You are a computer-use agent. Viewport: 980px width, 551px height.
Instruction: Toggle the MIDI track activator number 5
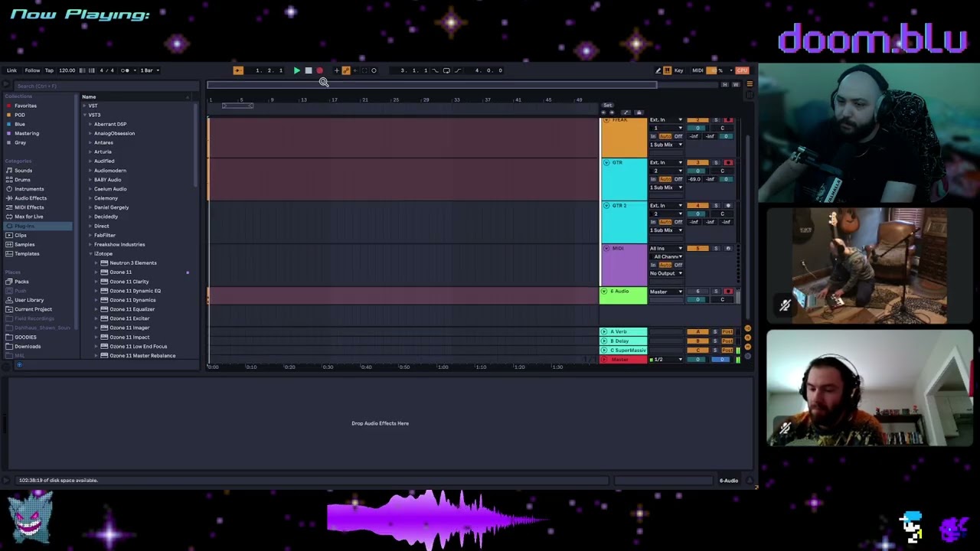pyautogui.click(x=697, y=249)
